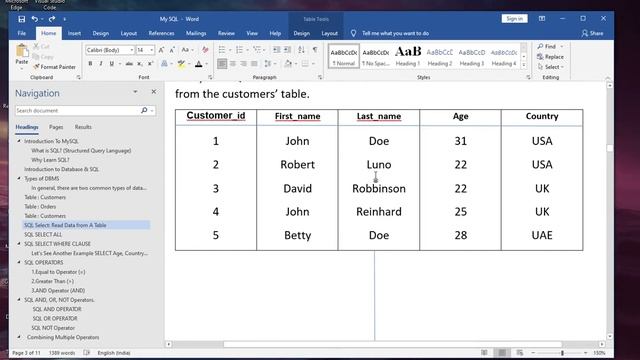Go to SQL SELECT ALL heading

pos(43,234)
